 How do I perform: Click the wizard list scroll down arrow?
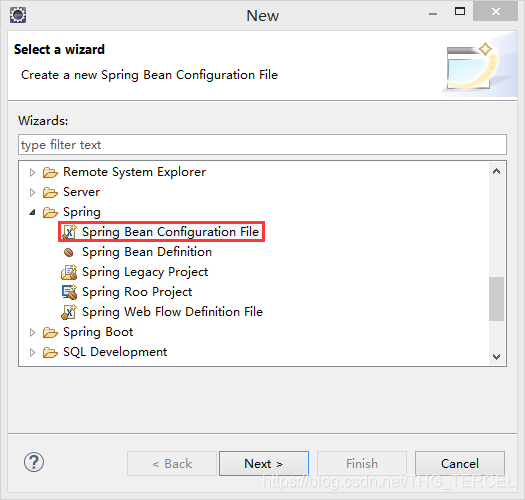(x=497, y=357)
